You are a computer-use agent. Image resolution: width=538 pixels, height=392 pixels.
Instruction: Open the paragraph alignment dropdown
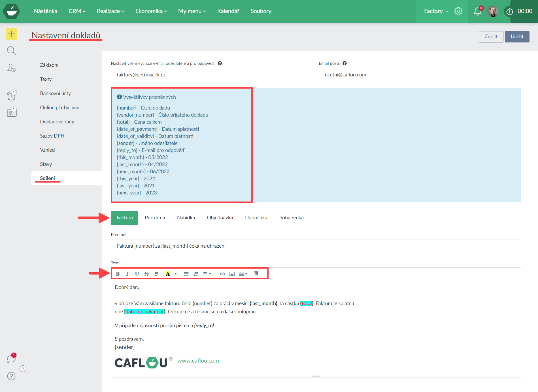tap(207, 274)
